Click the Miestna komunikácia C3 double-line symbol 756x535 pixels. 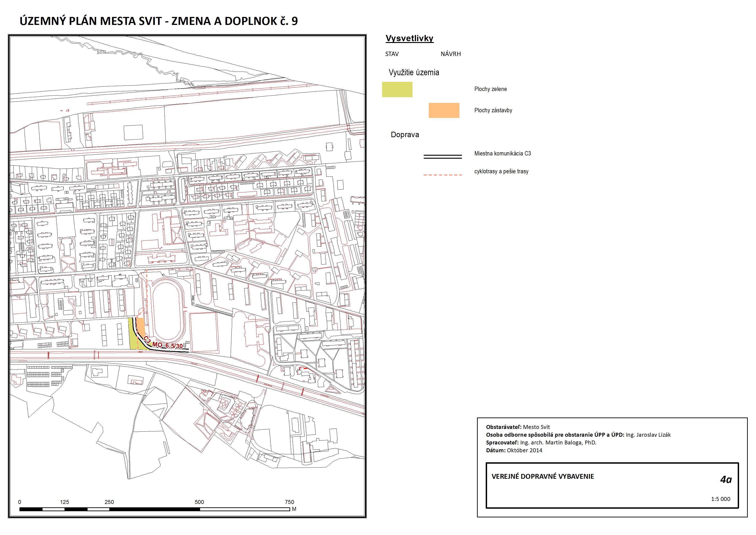(442, 156)
